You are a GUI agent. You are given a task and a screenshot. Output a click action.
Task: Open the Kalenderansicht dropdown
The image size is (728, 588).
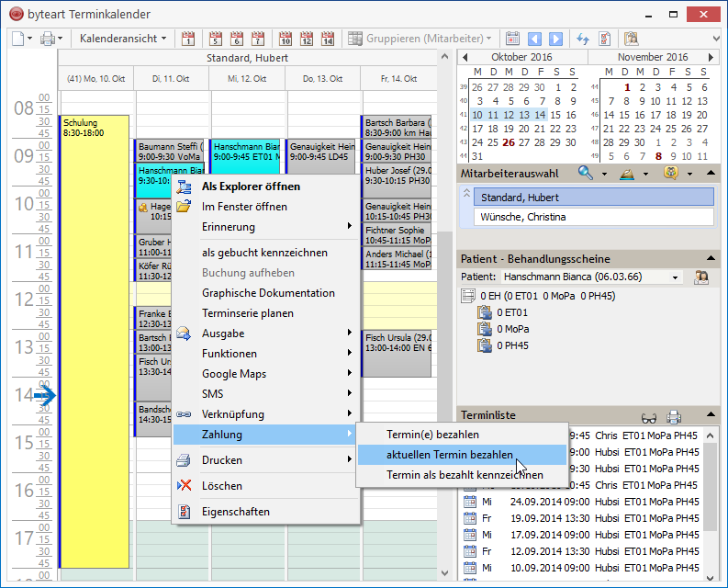(x=123, y=39)
